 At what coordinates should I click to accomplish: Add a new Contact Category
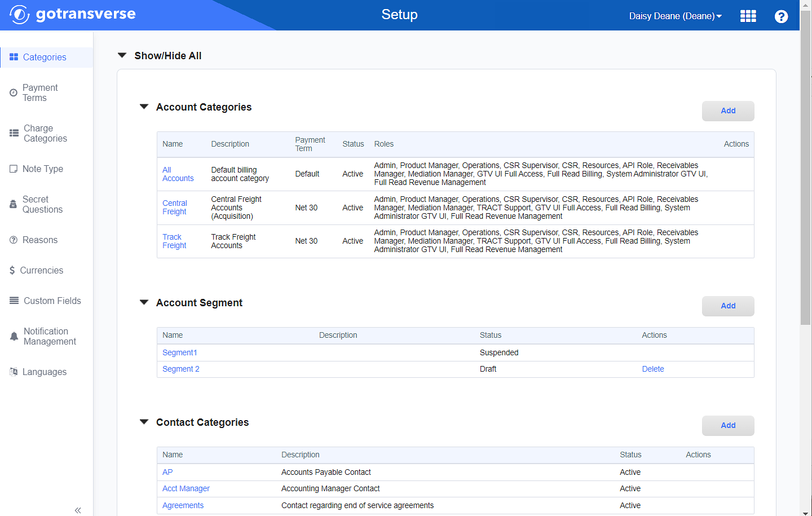[x=728, y=425]
